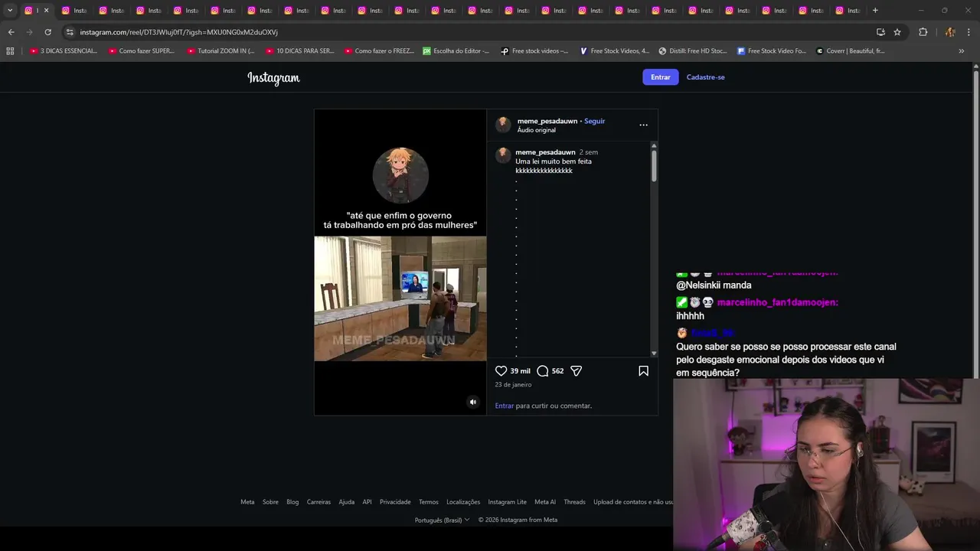
Task: Install app icon in address bar
Action: point(880,32)
